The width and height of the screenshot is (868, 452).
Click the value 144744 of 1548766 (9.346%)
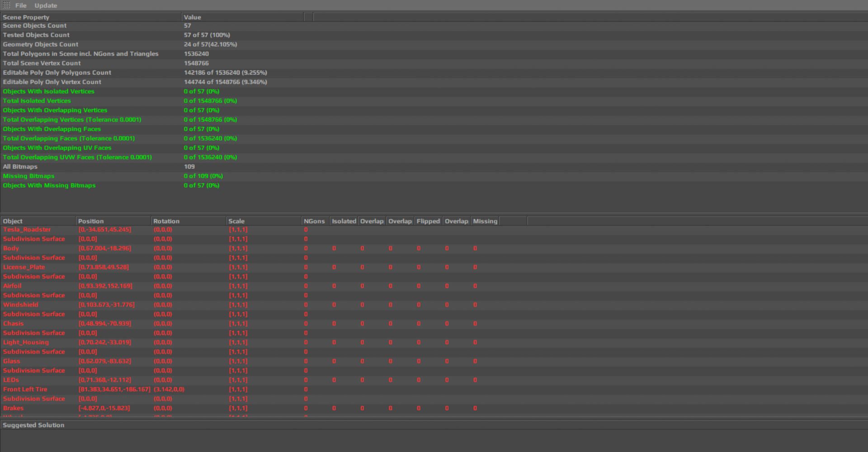(x=225, y=82)
